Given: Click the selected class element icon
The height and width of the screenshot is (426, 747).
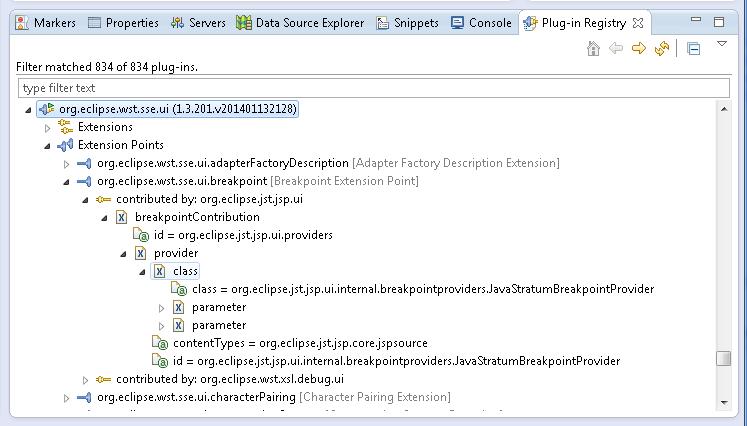Looking at the screenshot, I should point(160,272).
